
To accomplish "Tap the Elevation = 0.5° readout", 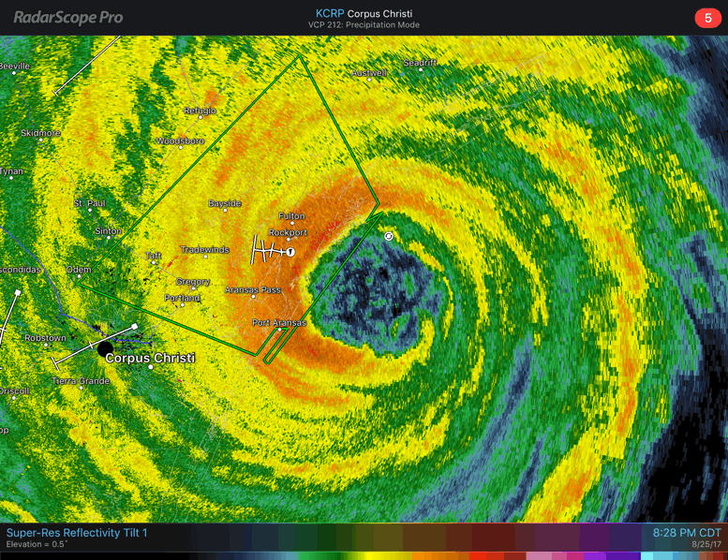I will pyautogui.click(x=37, y=544).
